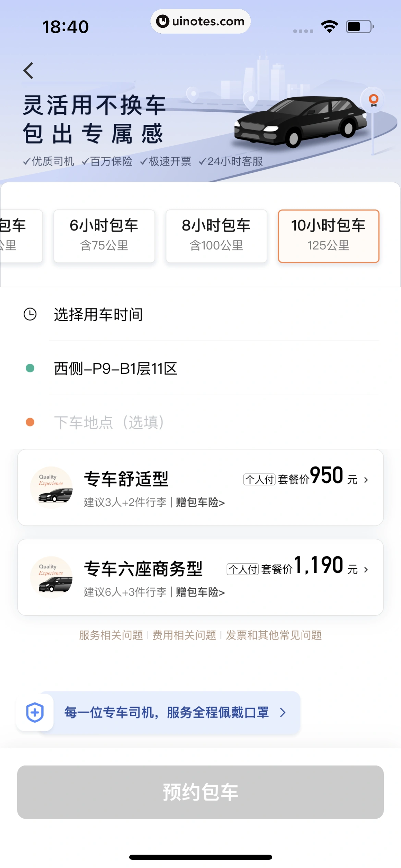Expand the 950 元 comfort price details

point(366,480)
